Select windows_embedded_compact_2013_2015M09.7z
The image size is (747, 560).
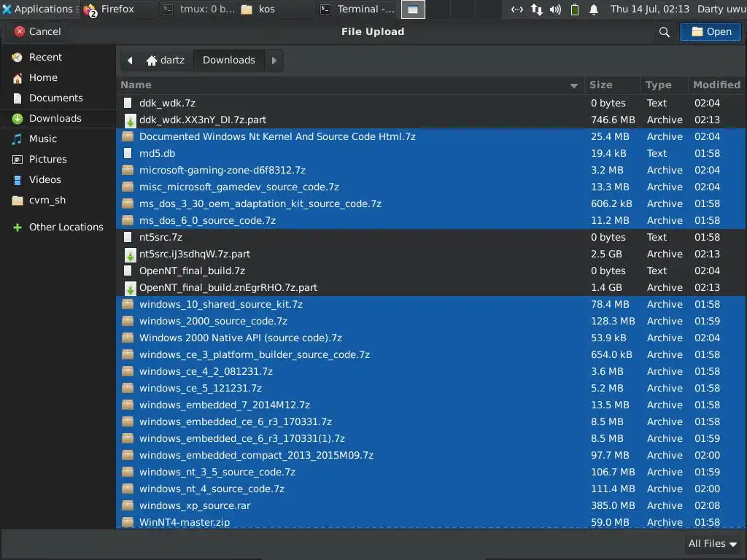pos(431,455)
